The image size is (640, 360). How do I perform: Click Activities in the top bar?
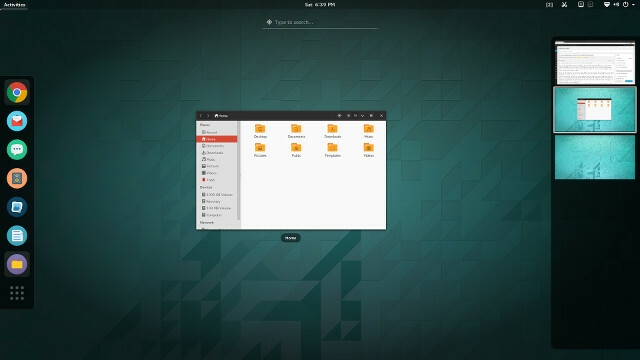[14, 4]
